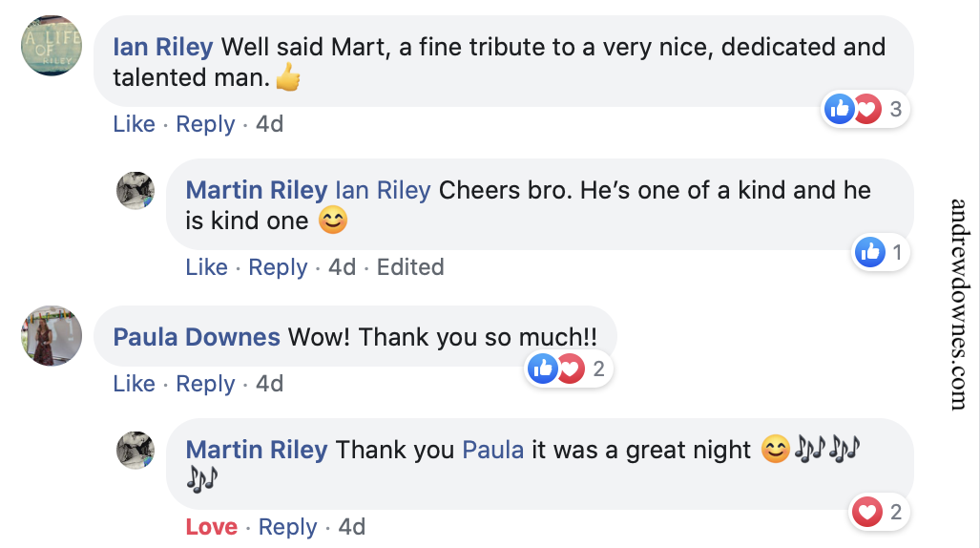Reply to Paula Downes' comment
The height and width of the screenshot is (548, 980).
[x=205, y=384]
